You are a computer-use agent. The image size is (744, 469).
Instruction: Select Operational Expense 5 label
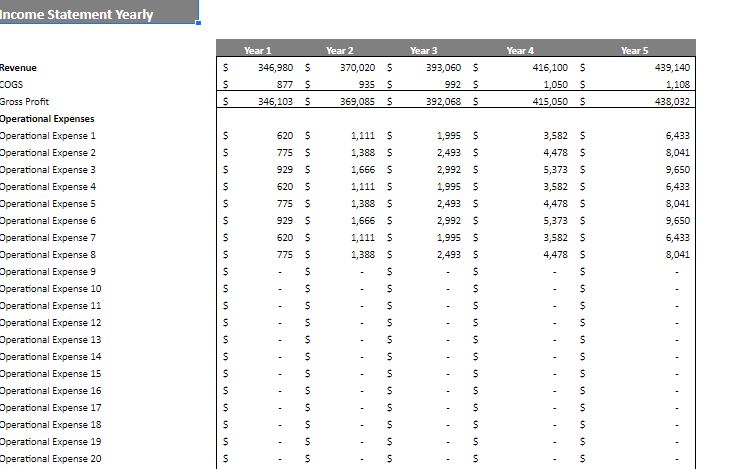47,204
